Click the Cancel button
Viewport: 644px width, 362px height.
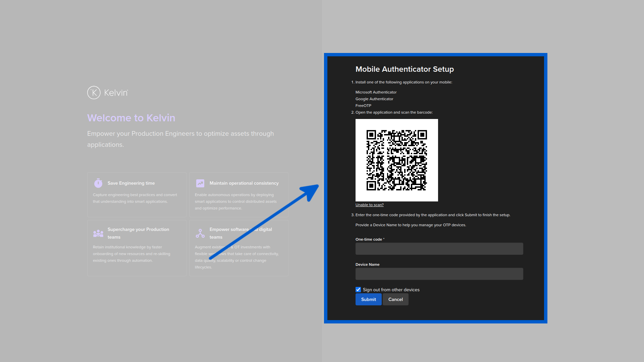(395, 299)
